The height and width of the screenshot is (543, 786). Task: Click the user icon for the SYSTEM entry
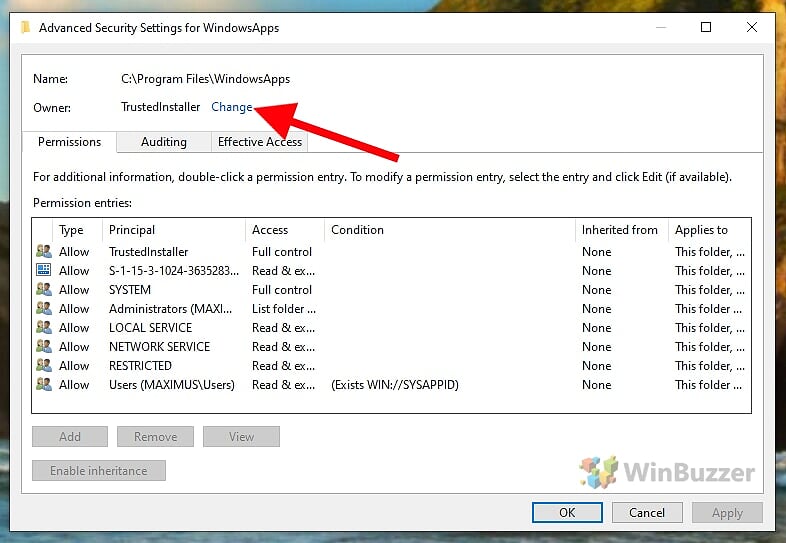pyautogui.click(x=44, y=289)
